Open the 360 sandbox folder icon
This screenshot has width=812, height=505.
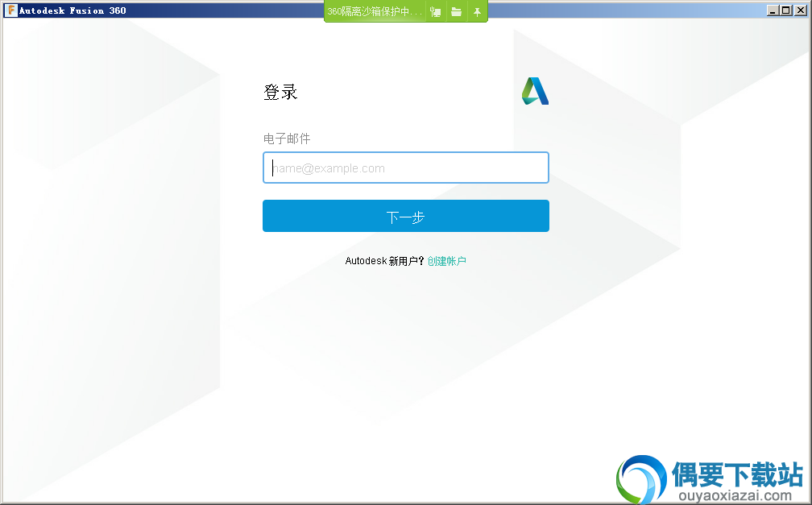[456, 11]
